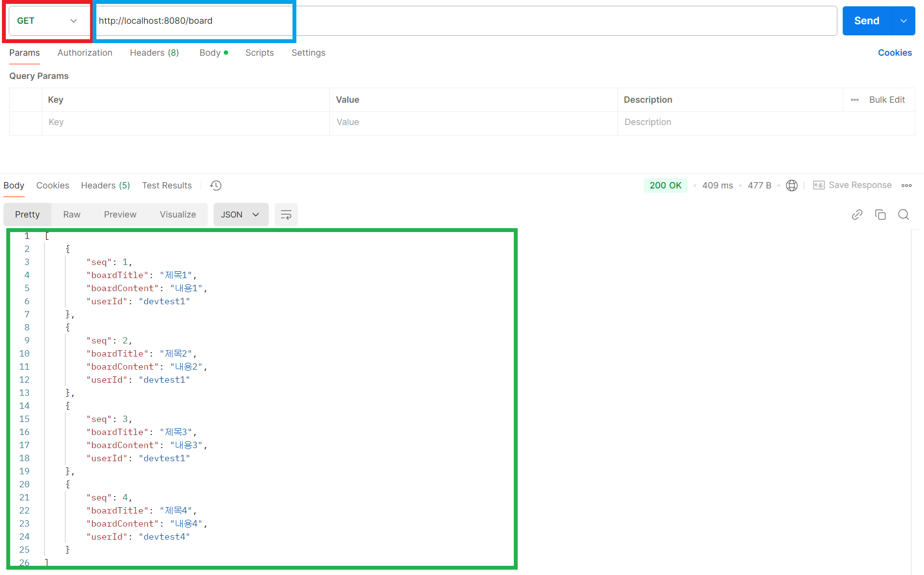Screen dimensions: 924x575
Task: Click the 200 OK status badge
Action: pos(665,186)
